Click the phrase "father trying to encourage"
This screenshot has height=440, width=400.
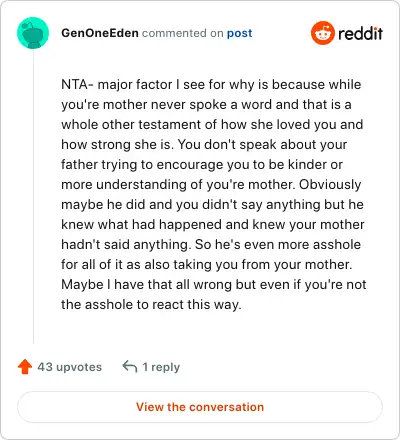(x=140, y=165)
